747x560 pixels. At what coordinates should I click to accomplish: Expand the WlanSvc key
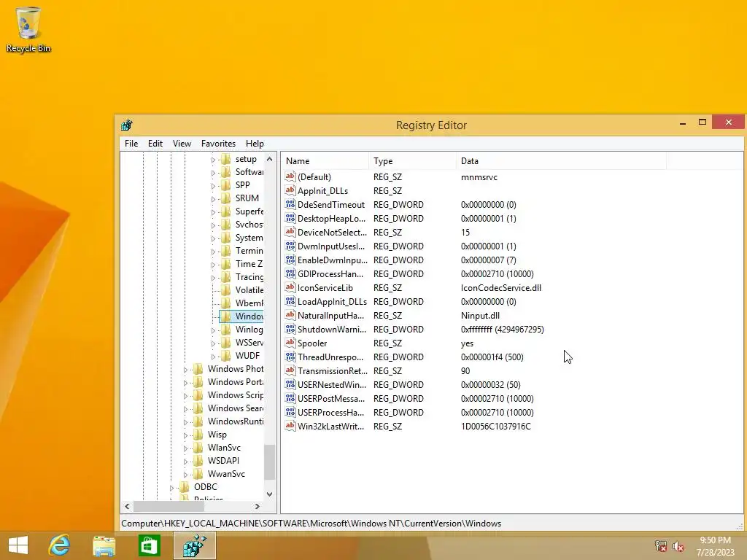coord(186,448)
